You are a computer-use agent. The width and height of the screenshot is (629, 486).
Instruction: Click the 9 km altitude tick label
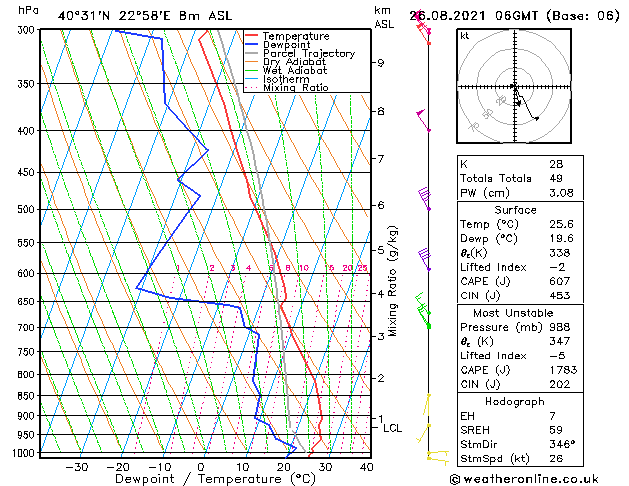tap(381, 63)
